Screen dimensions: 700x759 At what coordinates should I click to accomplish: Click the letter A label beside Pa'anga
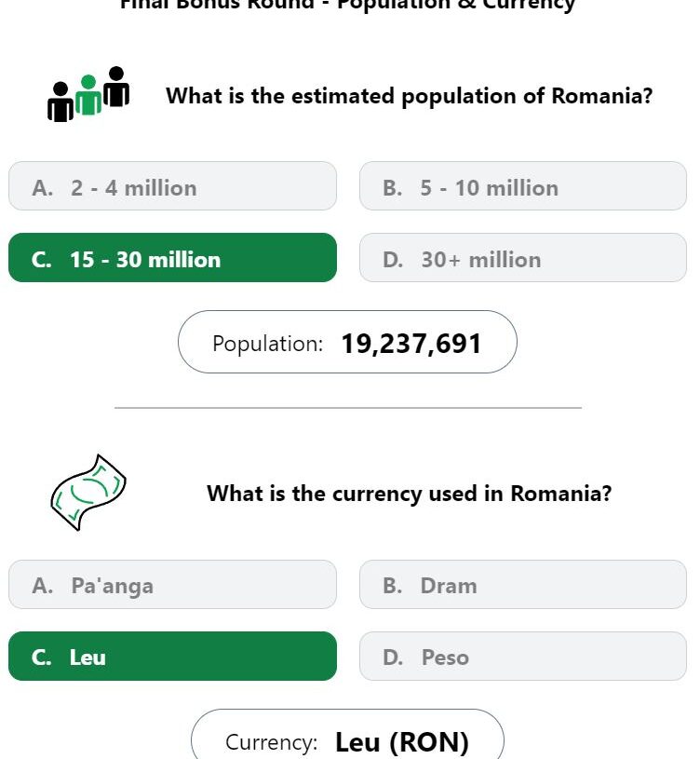pos(43,586)
